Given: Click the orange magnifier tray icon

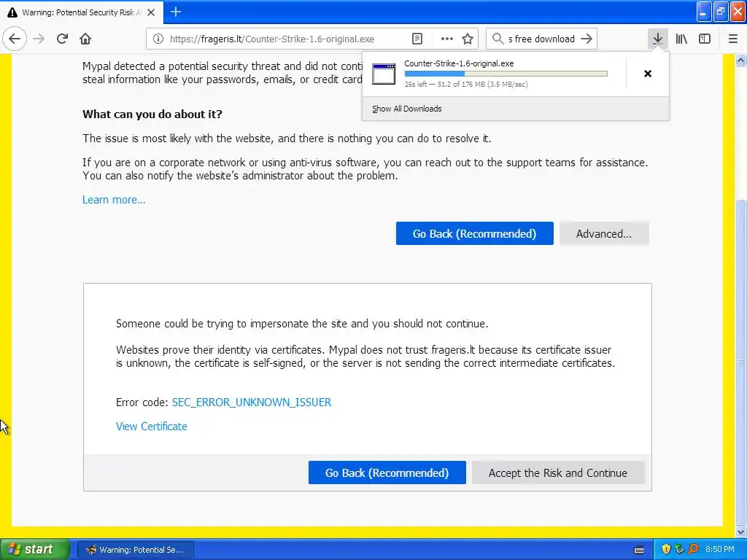Looking at the screenshot, I should click(x=693, y=549).
